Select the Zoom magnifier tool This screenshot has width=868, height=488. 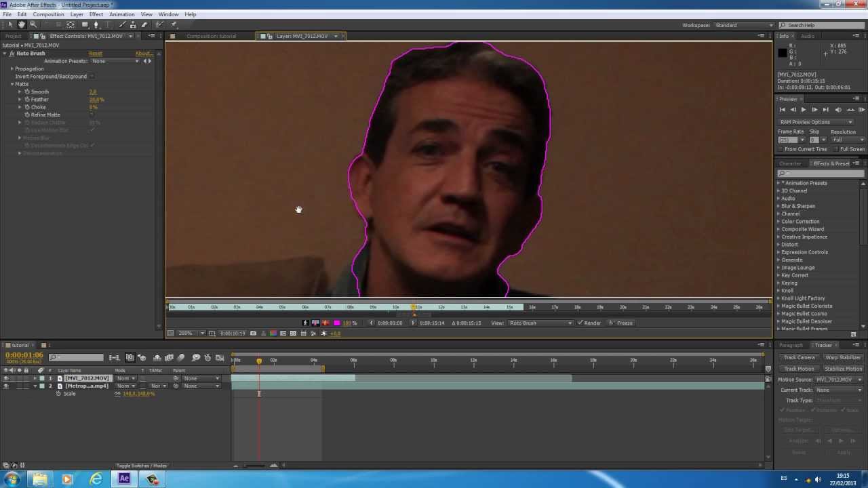pyautogui.click(x=33, y=24)
